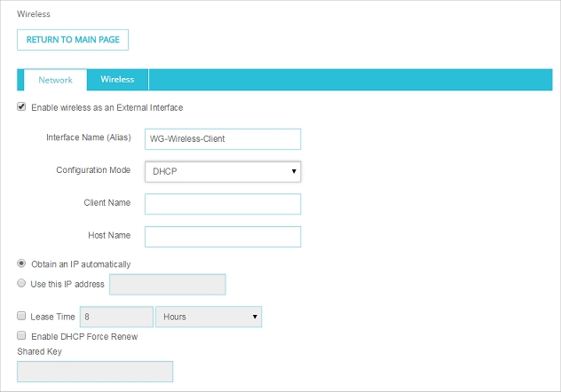Click inside the Host Name field
This screenshot has width=561, height=392.
223,236
